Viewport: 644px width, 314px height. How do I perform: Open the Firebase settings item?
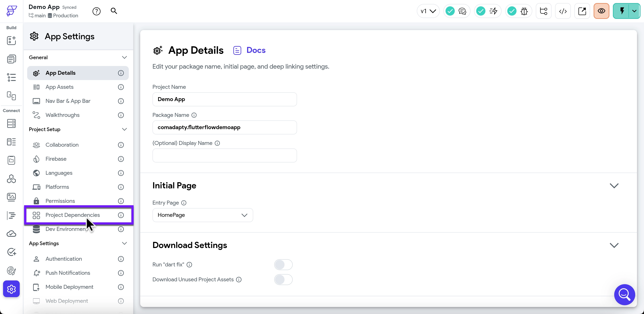click(x=56, y=159)
